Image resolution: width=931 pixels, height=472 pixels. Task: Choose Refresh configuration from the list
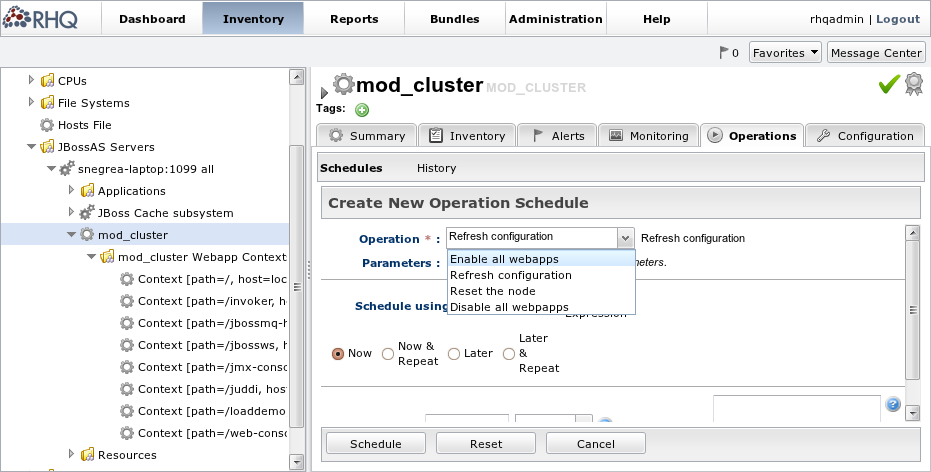point(541,275)
